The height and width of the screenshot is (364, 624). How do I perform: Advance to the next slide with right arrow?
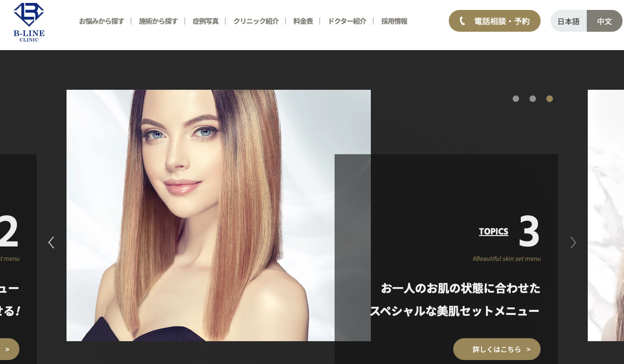[573, 243]
